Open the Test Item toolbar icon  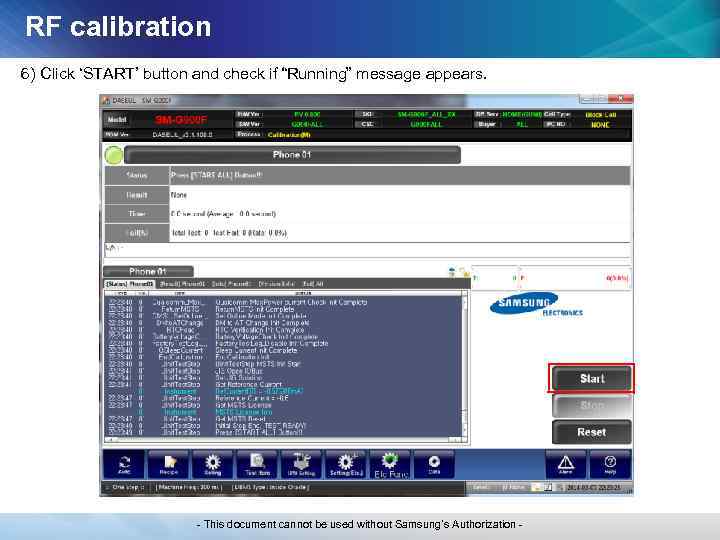[x=257, y=464]
